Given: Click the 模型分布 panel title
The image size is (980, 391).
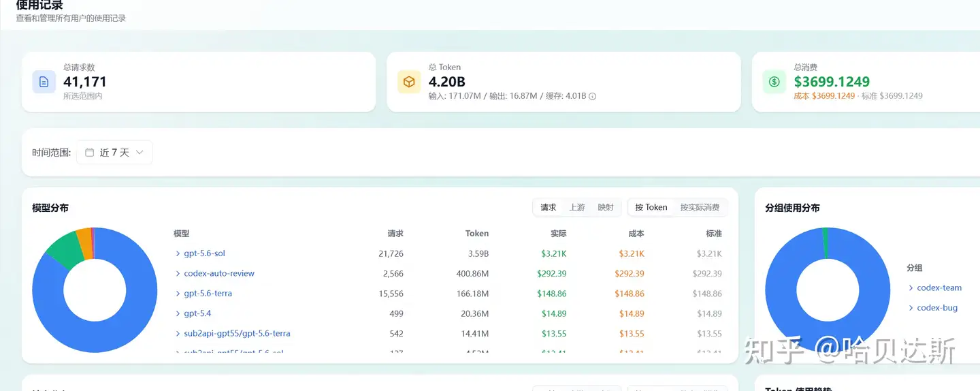Looking at the screenshot, I should (x=50, y=208).
